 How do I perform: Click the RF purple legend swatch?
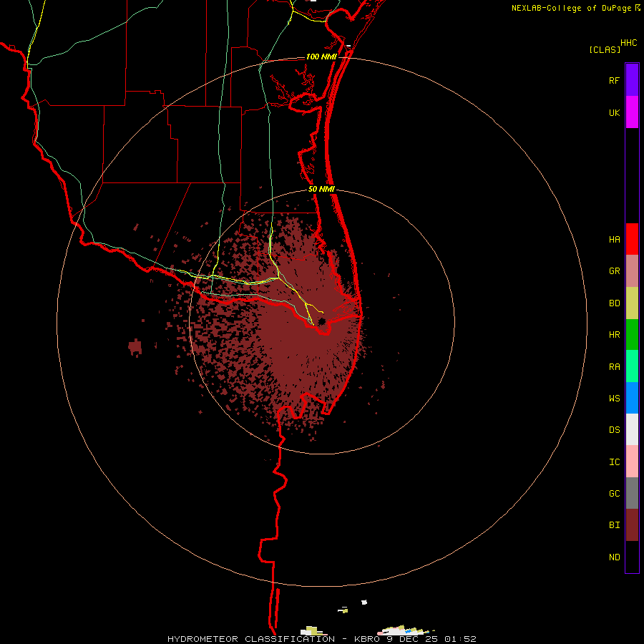(632, 79)
